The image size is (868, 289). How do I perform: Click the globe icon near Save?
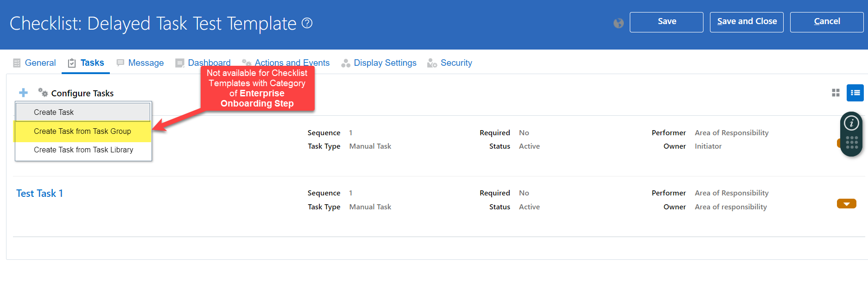tap(618, 23)
